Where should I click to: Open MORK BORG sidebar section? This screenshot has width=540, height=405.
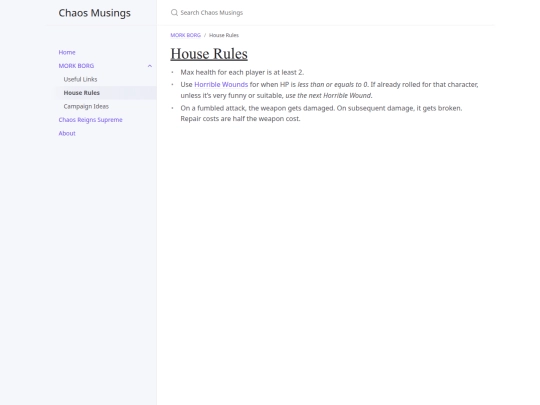tap(76, 66)
